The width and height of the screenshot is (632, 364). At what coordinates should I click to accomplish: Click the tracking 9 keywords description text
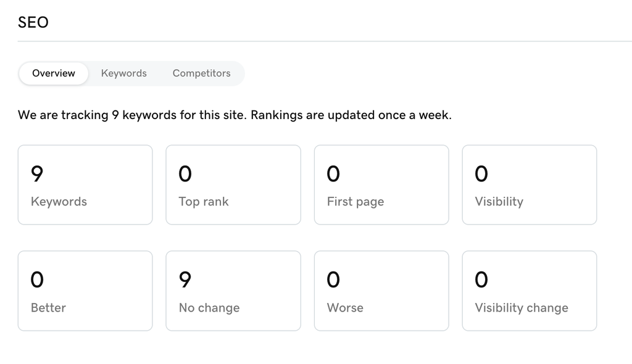click(x=235, y=115)
